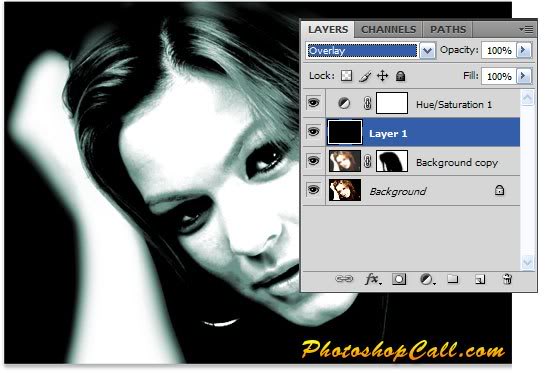The width and height of the screenshot is (546, 373).
Task: Select the Layer 1 name
Action: click(388, 134)
